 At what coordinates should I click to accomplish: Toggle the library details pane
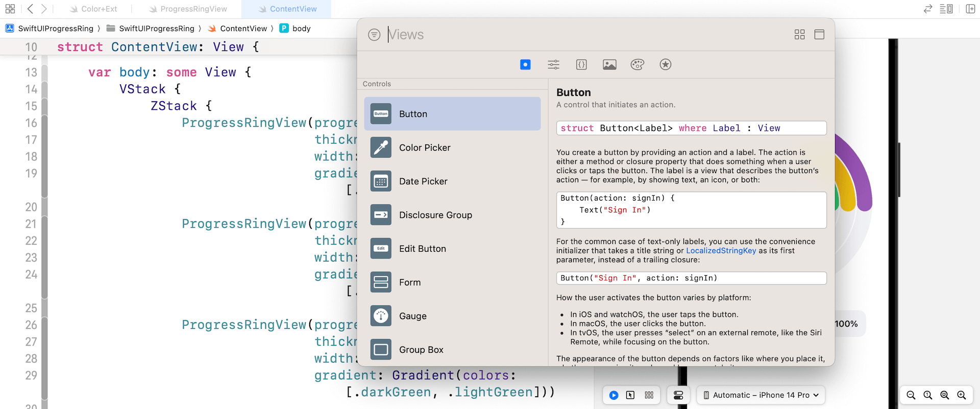(819, 34)
